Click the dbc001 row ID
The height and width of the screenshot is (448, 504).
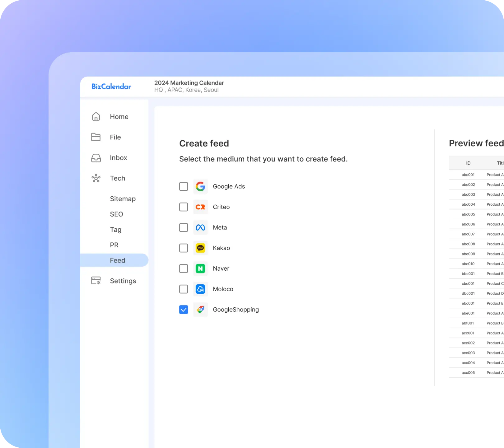coord(468,293)
